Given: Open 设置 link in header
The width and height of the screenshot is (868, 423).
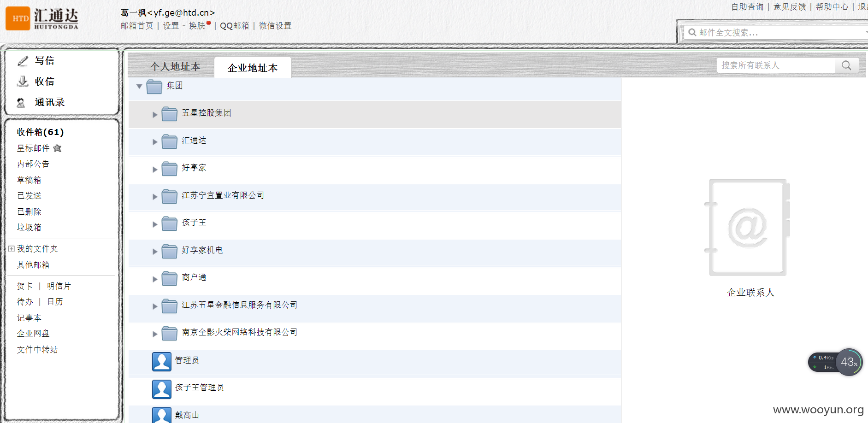Looking at the screenshot, I should pos(171,26).
